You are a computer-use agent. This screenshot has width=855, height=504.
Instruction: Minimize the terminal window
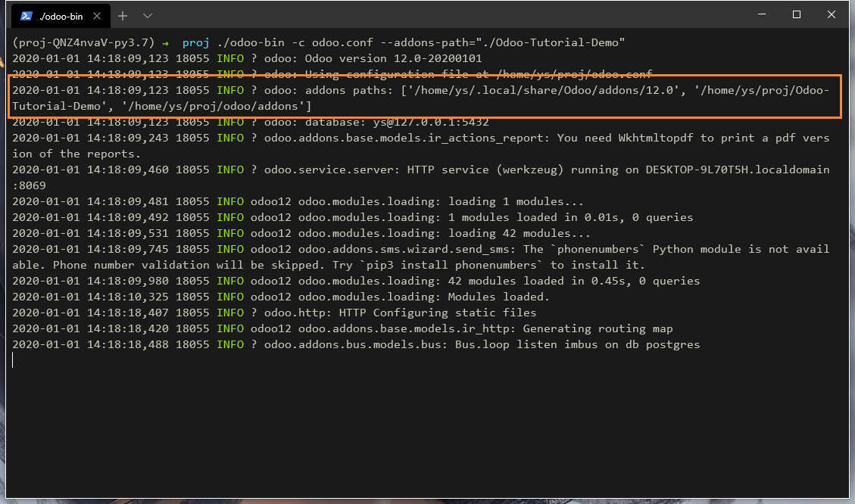pos(761,15)
